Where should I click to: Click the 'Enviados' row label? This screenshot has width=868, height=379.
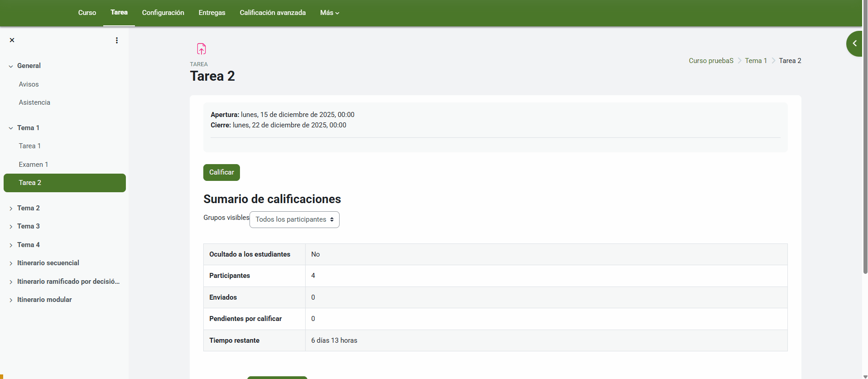223,297
